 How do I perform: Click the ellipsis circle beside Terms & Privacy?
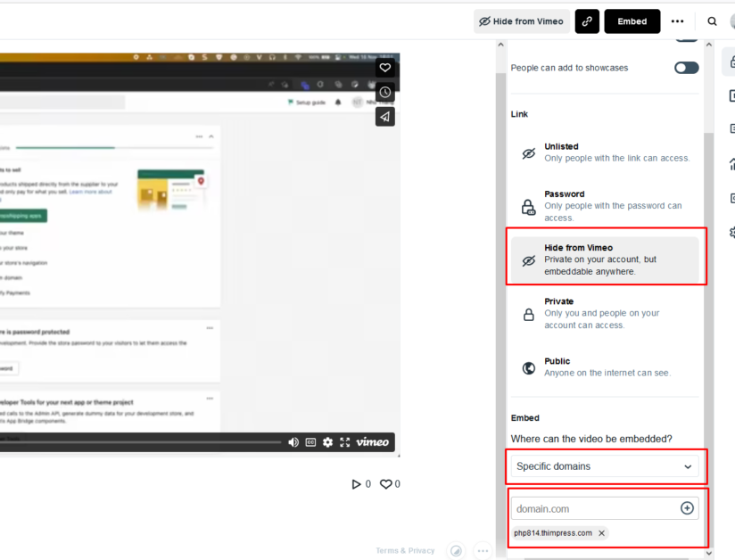[x=483, y=550]
